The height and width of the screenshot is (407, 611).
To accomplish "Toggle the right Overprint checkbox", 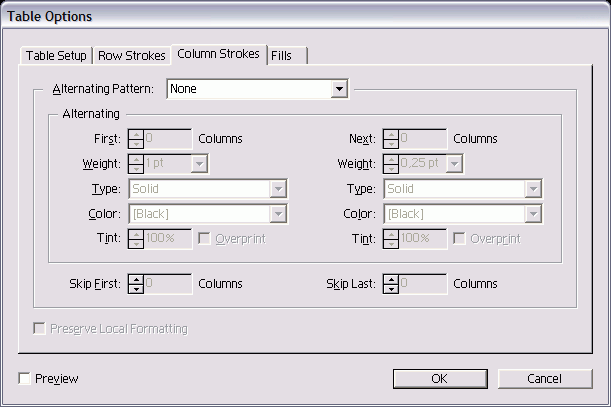I will (x=460, y=239).
